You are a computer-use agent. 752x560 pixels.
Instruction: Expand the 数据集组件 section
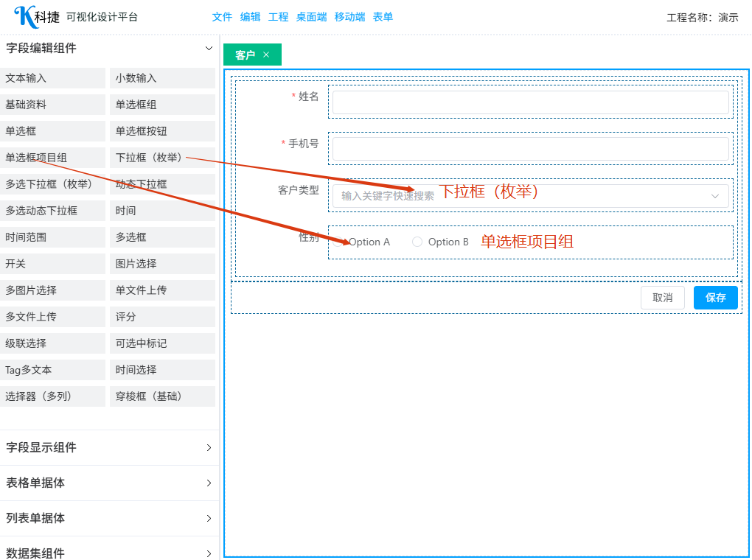coord(209,553)
